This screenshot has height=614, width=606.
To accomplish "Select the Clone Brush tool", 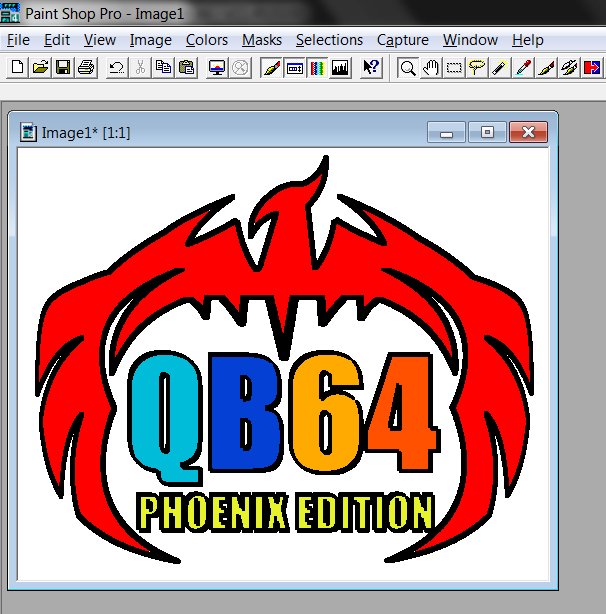I will click(569, 68).
